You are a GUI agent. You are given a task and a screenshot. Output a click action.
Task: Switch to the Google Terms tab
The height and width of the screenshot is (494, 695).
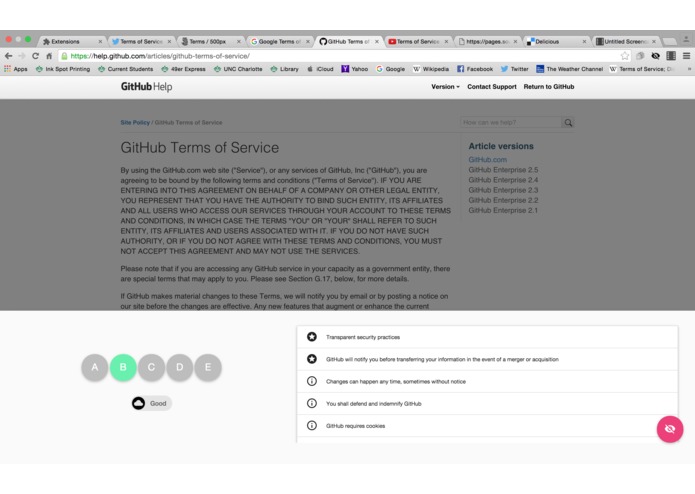point(279,42)
